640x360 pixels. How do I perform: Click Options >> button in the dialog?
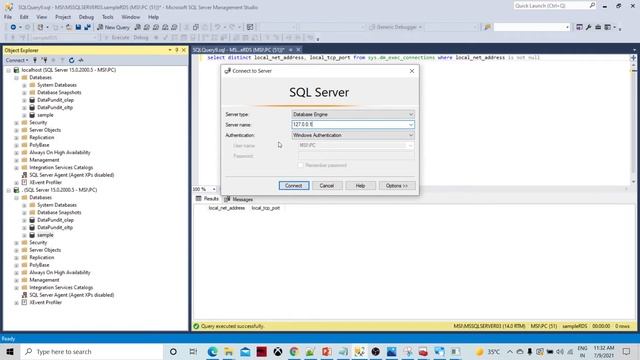pos(397,186)
